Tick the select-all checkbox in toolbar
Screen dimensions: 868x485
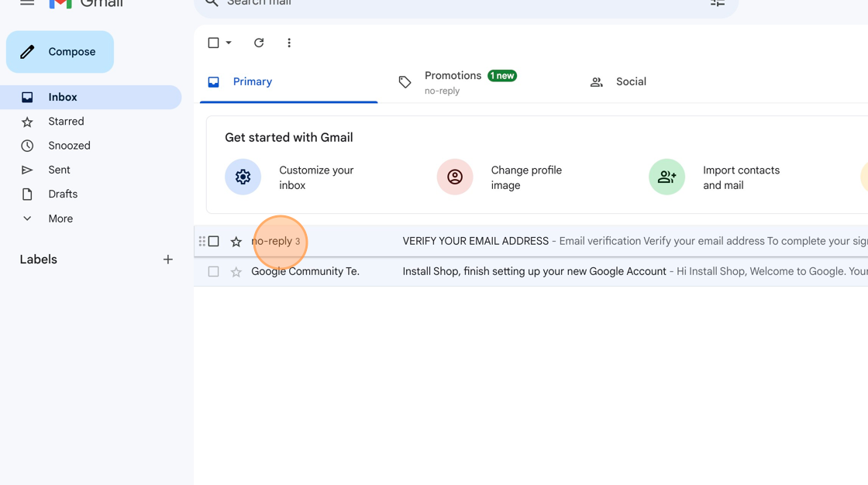[213, 43]
